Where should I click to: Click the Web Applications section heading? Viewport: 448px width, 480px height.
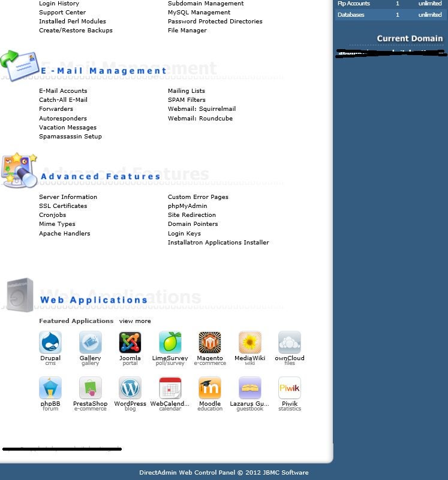click(94, 300)
